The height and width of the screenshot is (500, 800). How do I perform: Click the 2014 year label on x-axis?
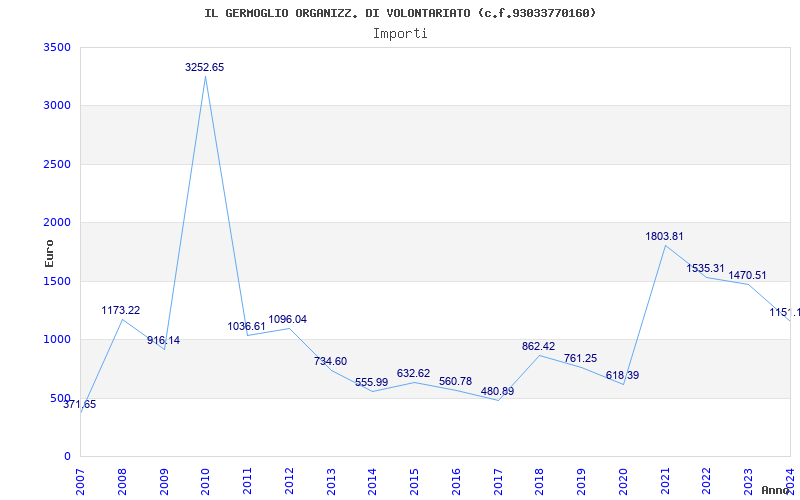point(373,482)
